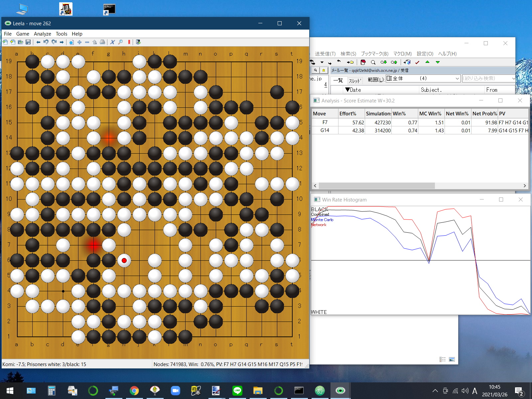
Task: Open the Analyze menu
Action: [42, 34]
